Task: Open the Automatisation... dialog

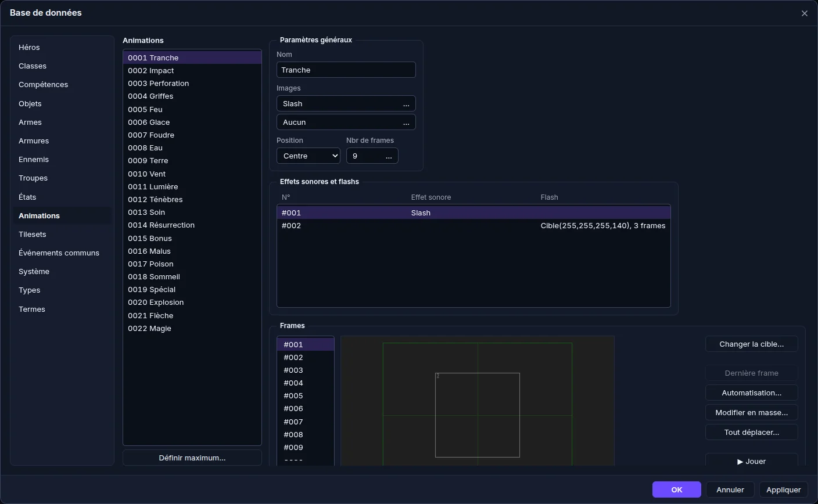Action: click(x=751, y=393)
